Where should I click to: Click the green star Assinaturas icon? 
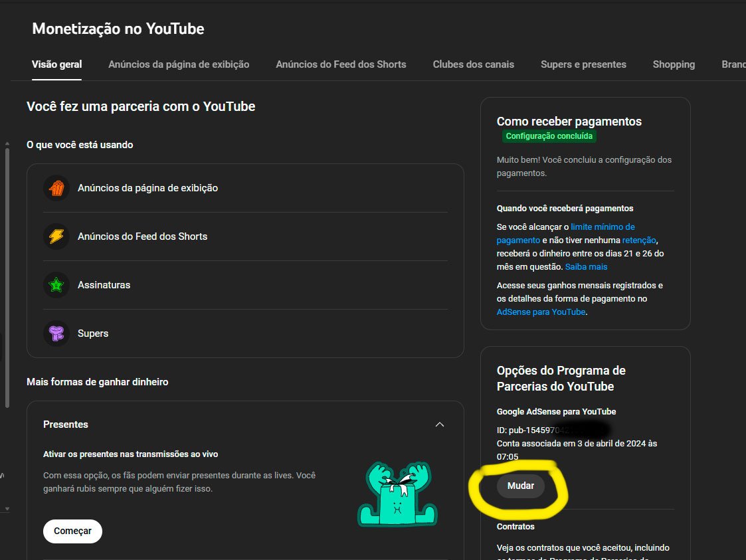coord(56,285)
